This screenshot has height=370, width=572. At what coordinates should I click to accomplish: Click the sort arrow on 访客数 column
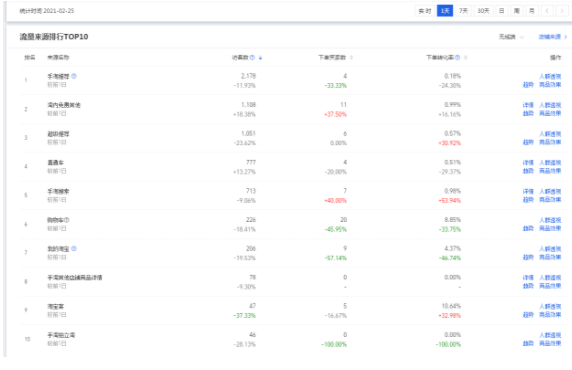260,58
